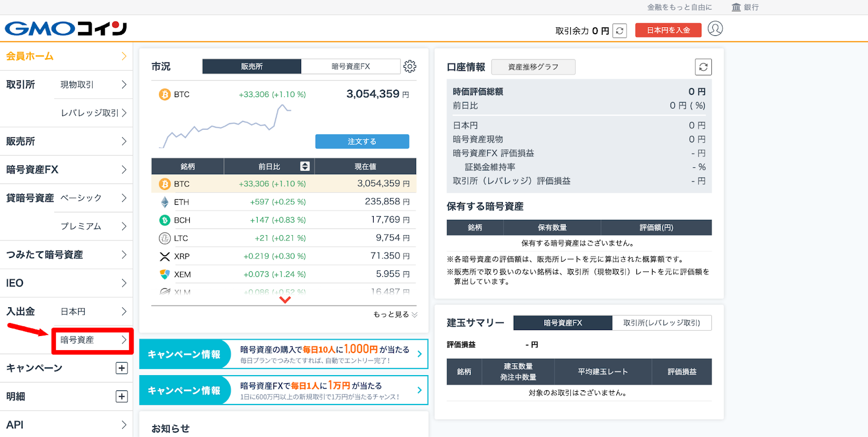This screenshot has width=868, height=437.
Task: Expand the 明細 plus icon
Action: 122,396
